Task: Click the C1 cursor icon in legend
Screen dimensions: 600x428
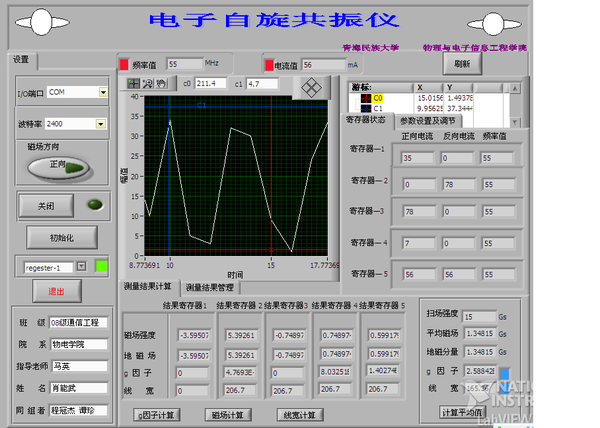Action: click(366, 109)
